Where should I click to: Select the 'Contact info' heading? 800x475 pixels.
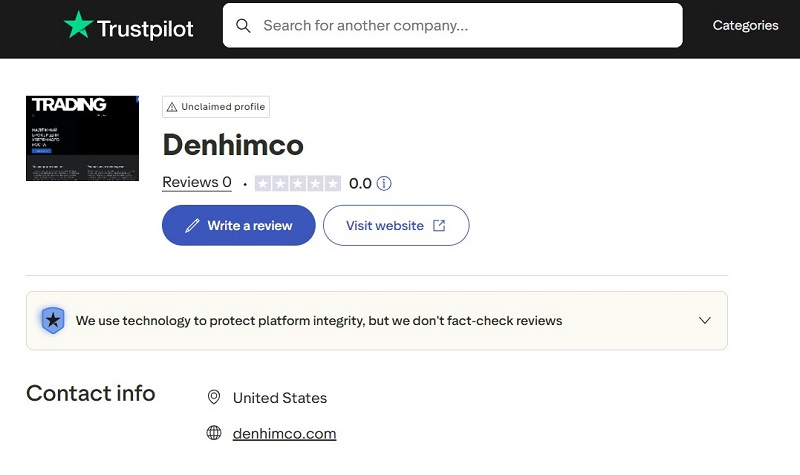pyautogui.click(x=91, y=393)
